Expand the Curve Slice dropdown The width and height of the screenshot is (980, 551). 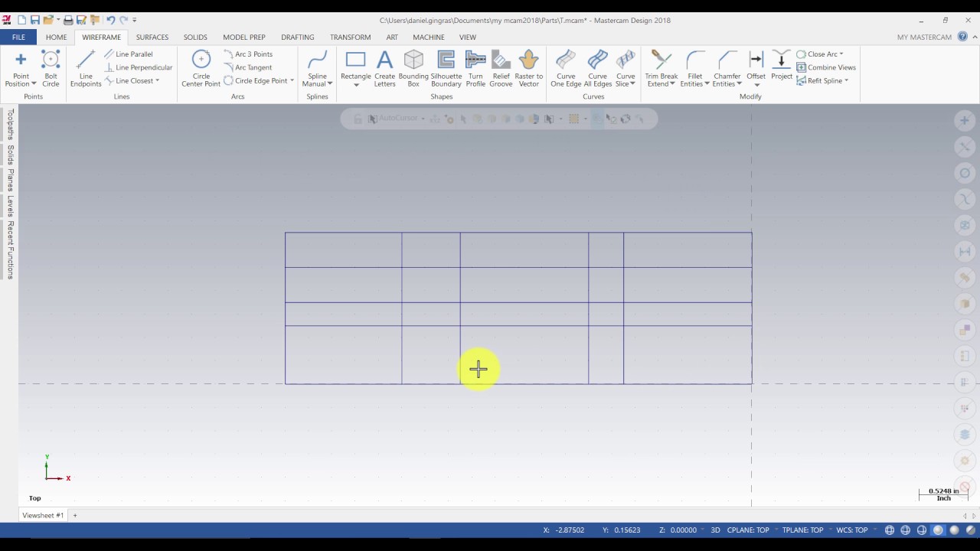(632, 84)
